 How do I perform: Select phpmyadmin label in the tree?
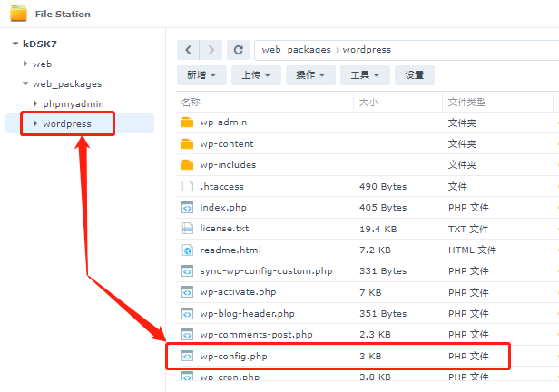point(74,104)
